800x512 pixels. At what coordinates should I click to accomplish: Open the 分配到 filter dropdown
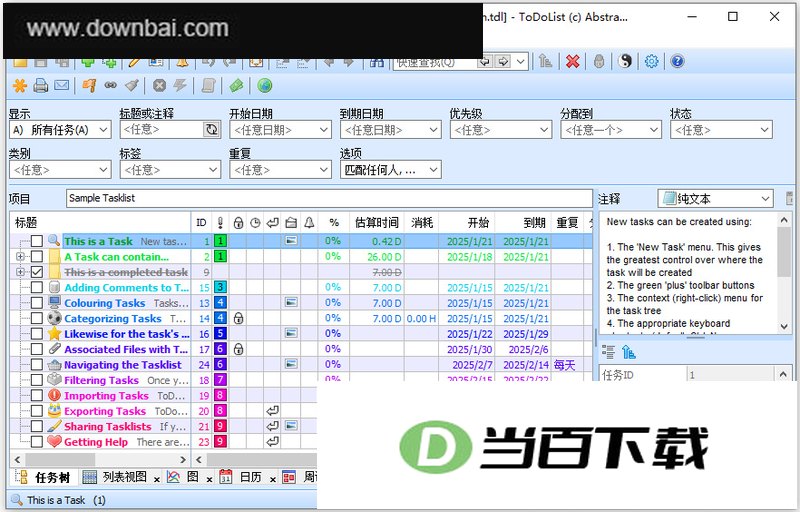coord(611,130)
